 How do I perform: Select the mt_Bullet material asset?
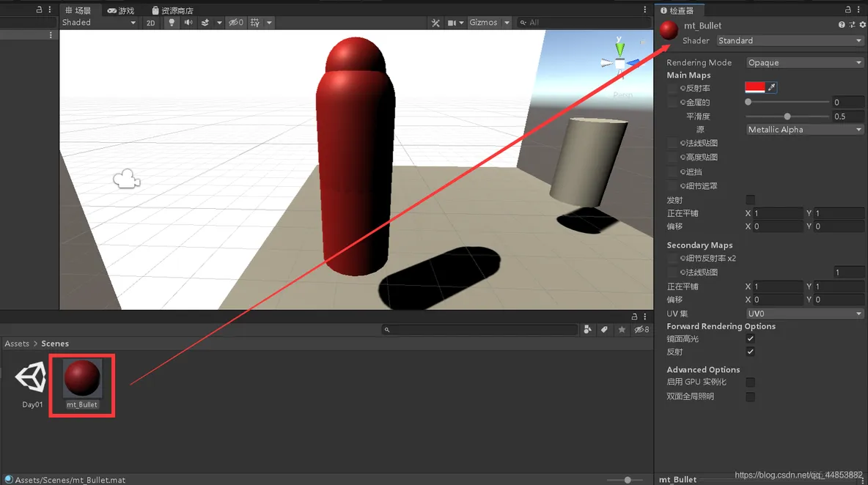(82, 385)
